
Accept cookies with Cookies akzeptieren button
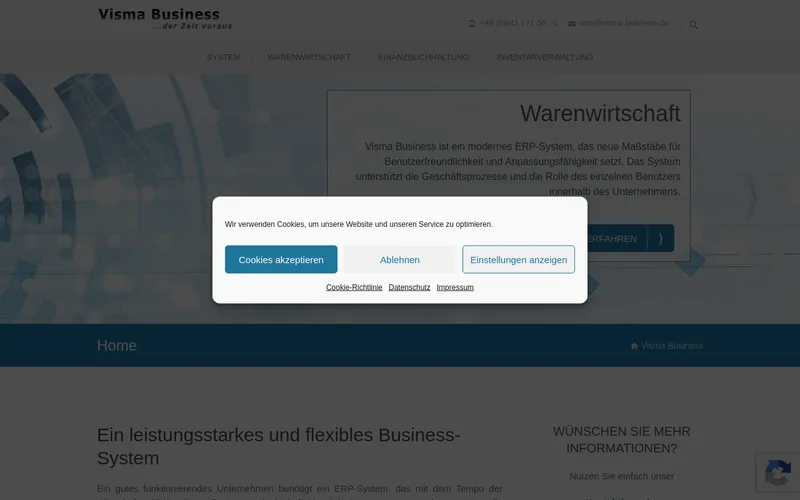click(281, 259)
